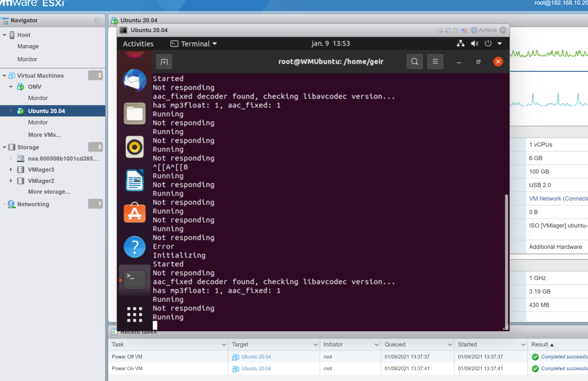The image size is (588, 381).
Task: Click the Additional Hardware row
Action: coord(555,247)
